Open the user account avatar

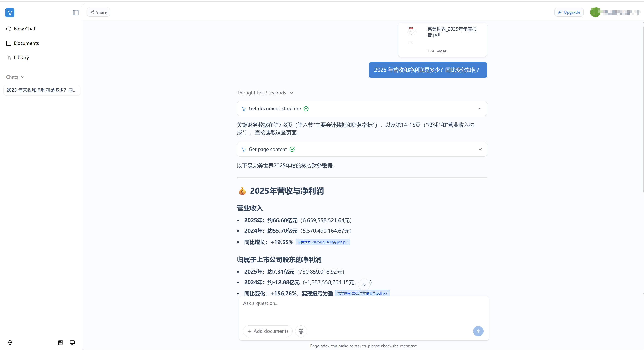[595, 12]
